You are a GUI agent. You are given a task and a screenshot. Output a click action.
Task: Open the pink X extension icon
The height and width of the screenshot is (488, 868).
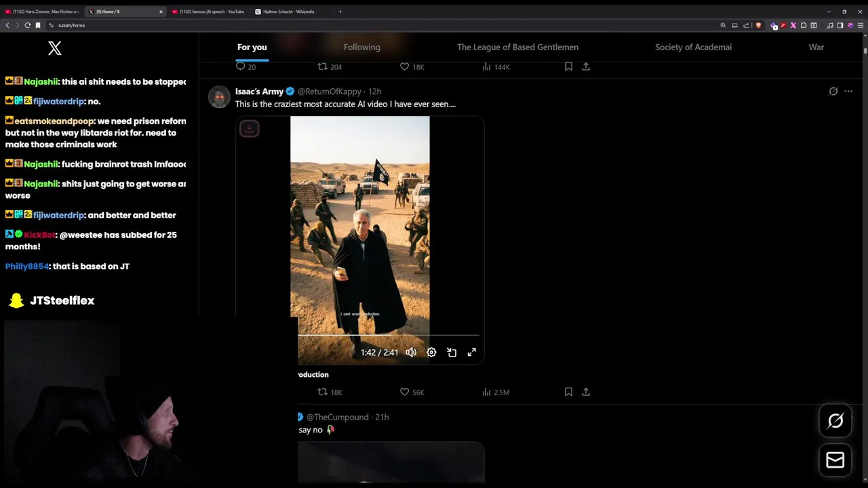(x=793, y=25)
